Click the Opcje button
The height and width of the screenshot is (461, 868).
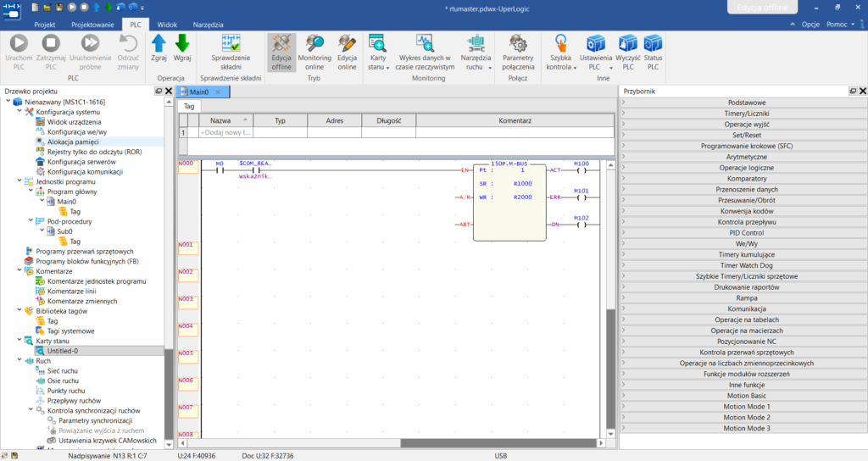(810, 25)
